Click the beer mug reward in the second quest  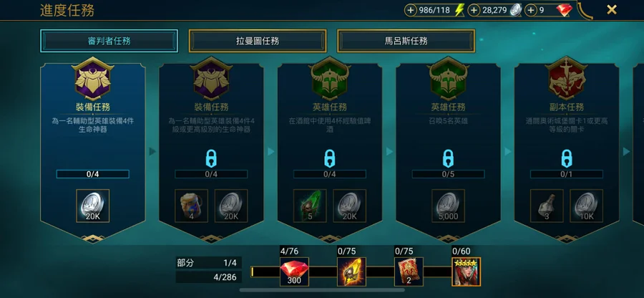pos(191,206)
